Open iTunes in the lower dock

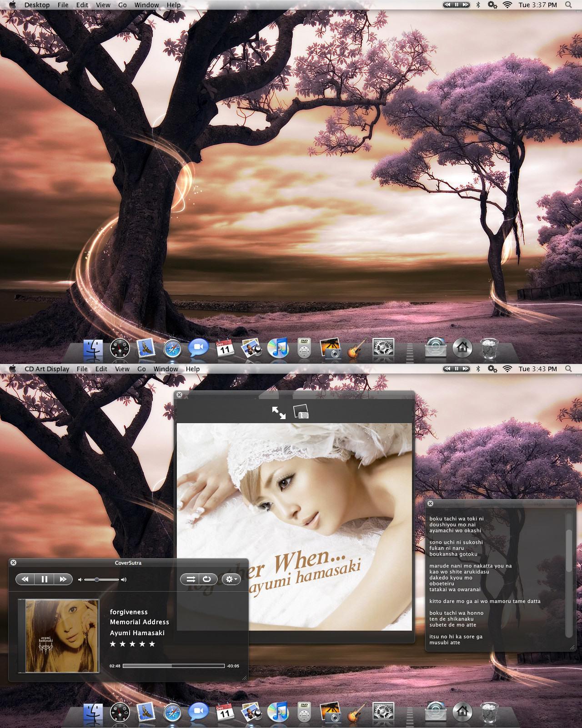(278, 712)
